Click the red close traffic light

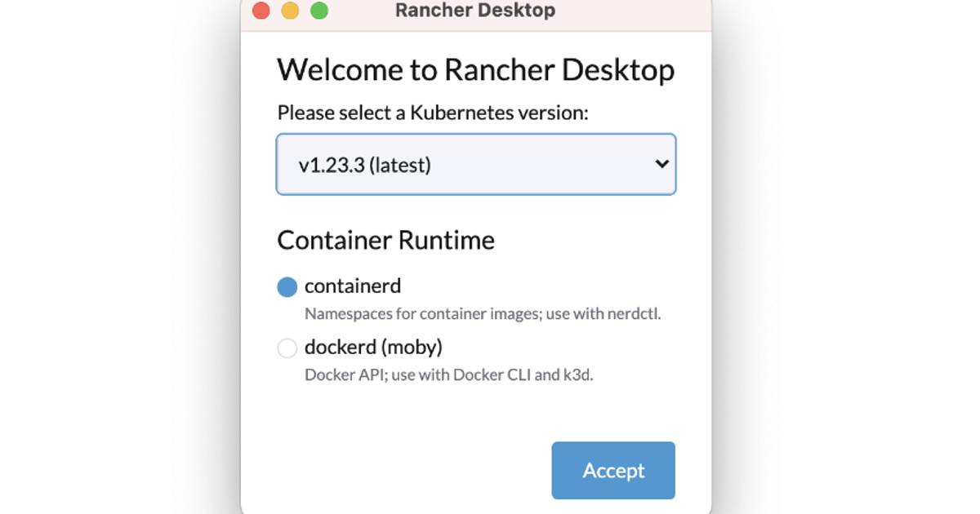tap(261, 11)
